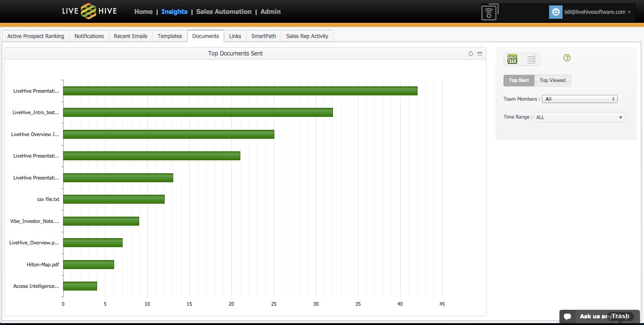Select the Top Viewed toggle

pos(552,81)
